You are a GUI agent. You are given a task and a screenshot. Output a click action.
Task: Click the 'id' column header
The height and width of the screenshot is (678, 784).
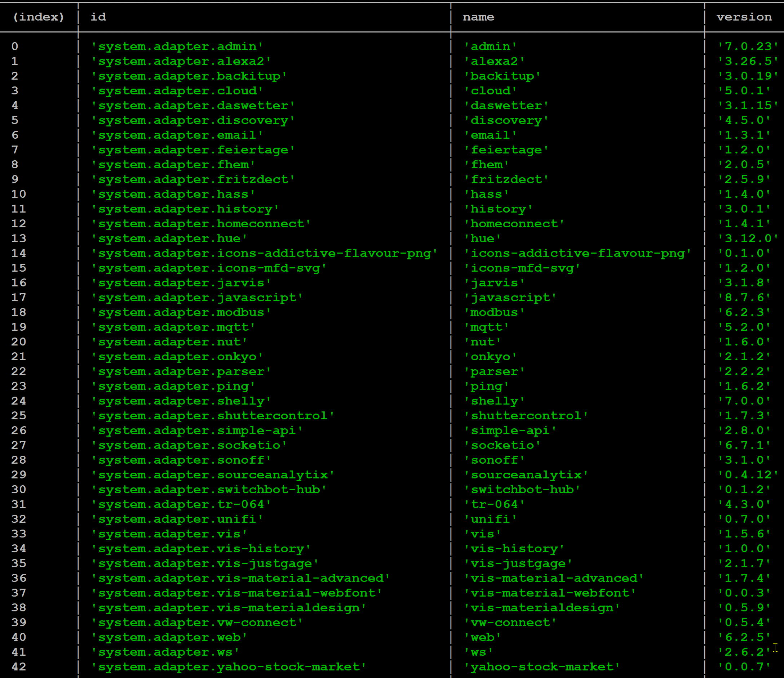[x=98, y=17]
